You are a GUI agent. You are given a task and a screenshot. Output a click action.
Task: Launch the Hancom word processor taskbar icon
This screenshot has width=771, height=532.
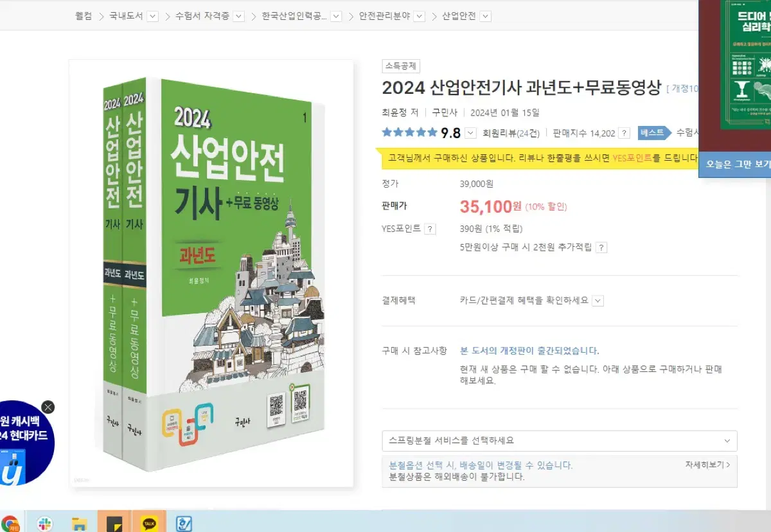(184, 523)
